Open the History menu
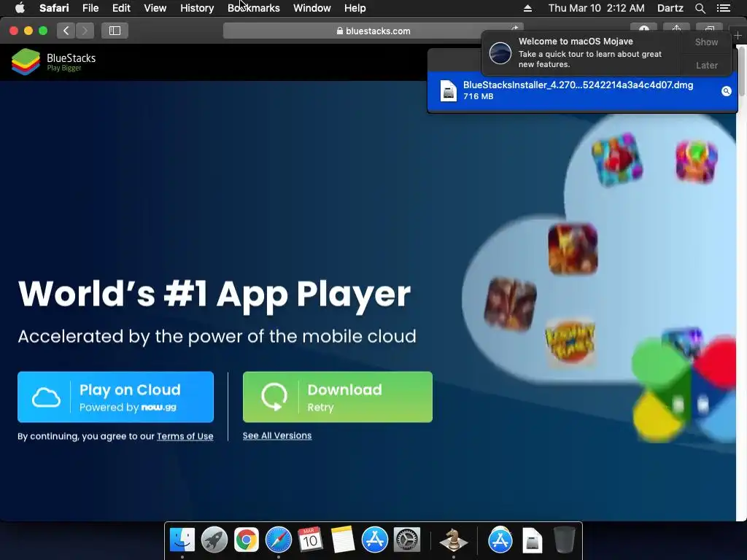 pos(197,8)
